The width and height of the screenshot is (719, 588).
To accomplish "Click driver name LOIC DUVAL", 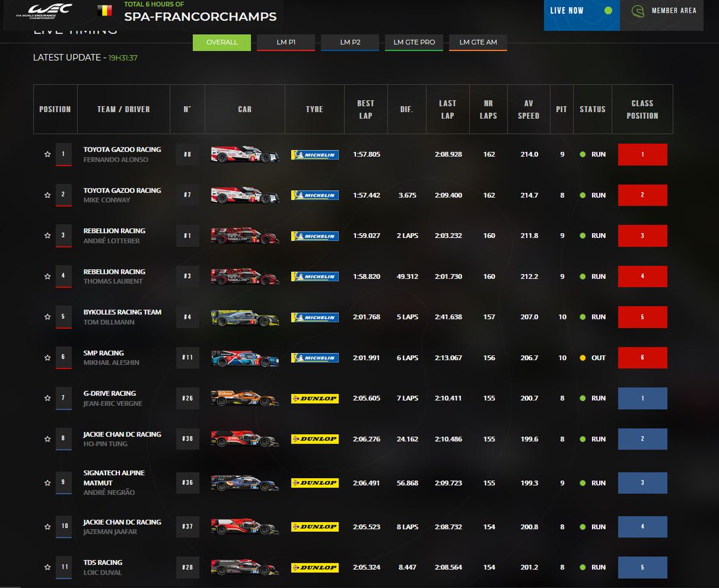I will click(x=102, y=572).
